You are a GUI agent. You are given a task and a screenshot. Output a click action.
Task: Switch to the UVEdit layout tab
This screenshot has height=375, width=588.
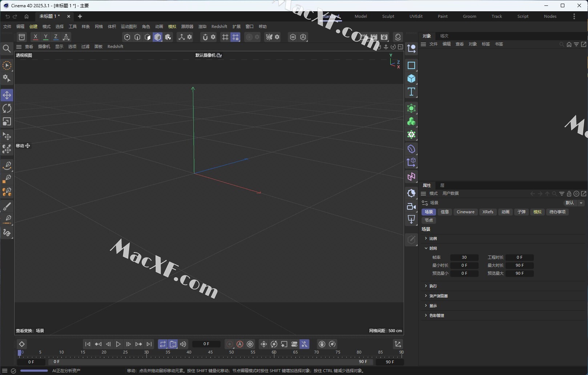tap(416, 16)
